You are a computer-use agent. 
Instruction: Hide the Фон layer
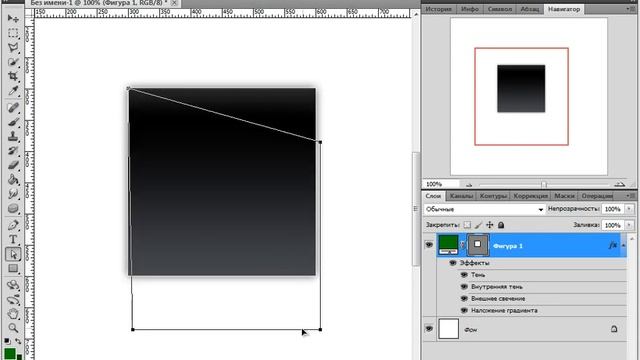tap(429, 329)
